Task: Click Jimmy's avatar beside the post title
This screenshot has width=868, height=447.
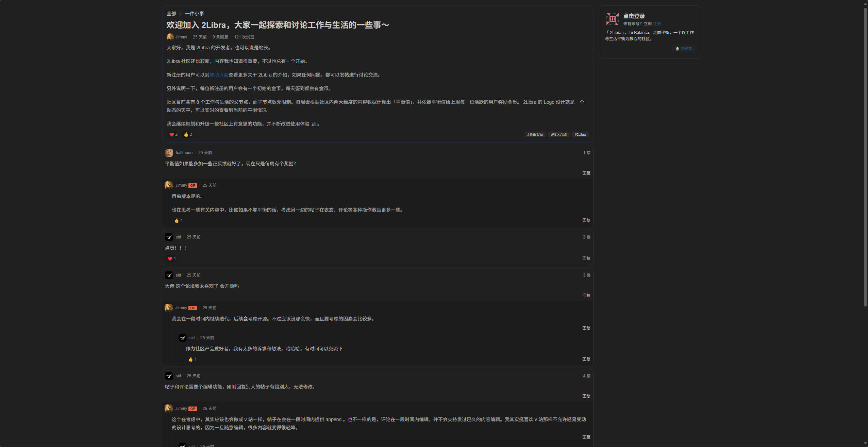Action: pos(170,37)
